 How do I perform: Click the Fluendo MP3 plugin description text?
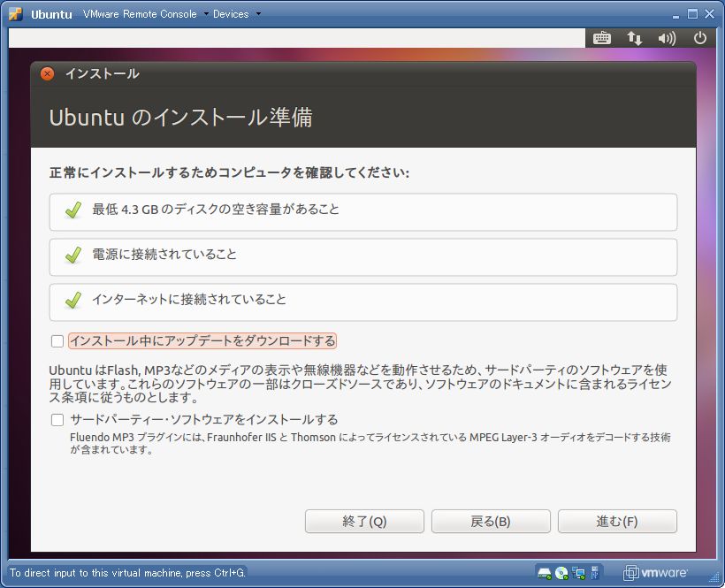point(370,443)
